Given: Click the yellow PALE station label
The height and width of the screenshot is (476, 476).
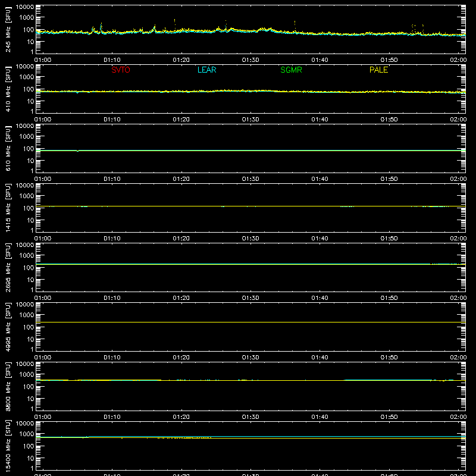Looking at the screenshot, I should coord(378,70).
